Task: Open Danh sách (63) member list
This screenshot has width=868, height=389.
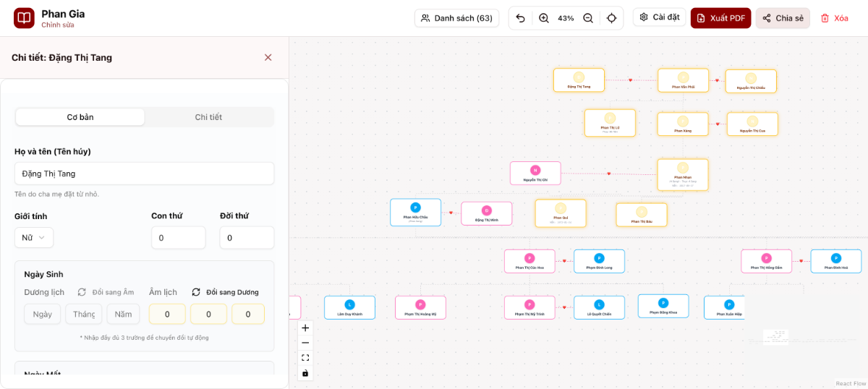Action: pos(456,18)
